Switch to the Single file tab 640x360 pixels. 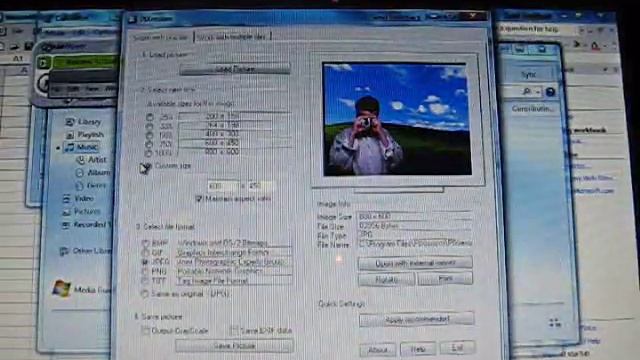point(160,37)
